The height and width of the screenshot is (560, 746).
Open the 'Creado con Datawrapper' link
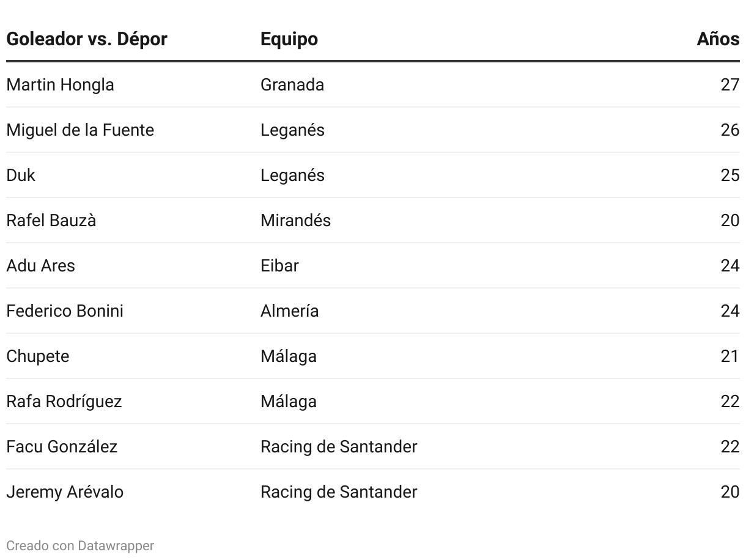(80, 545)
